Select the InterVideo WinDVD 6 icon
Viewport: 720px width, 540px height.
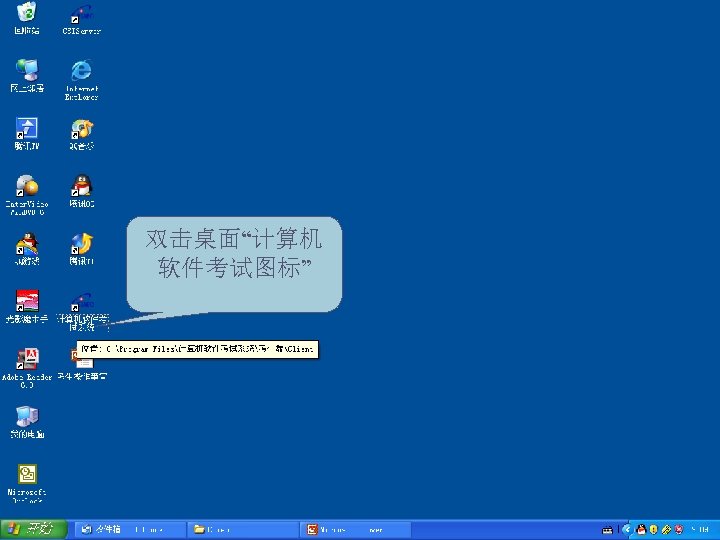coord(27,195)
